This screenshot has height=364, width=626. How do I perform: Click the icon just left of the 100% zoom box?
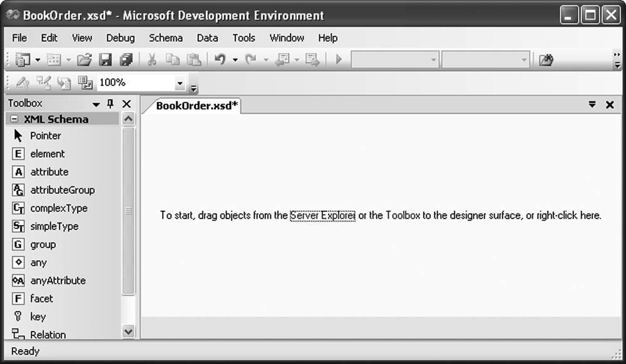85,83
